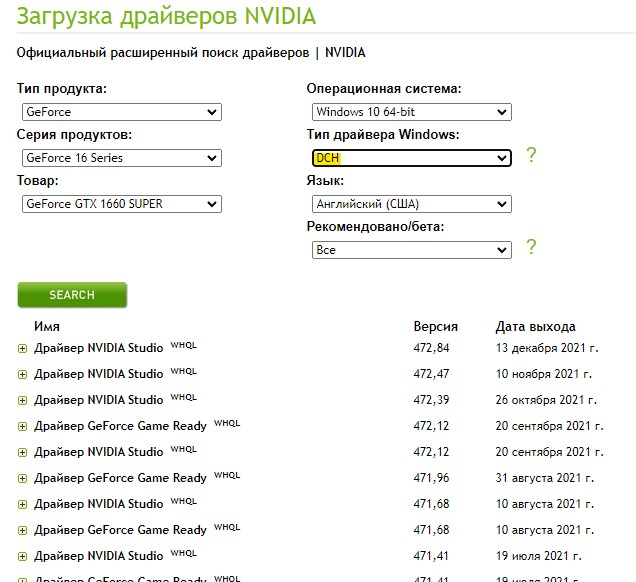Open the Windows 10 64-bit operating system dropdown
Screen dimensions: 636x582
(x=412, y=112)
